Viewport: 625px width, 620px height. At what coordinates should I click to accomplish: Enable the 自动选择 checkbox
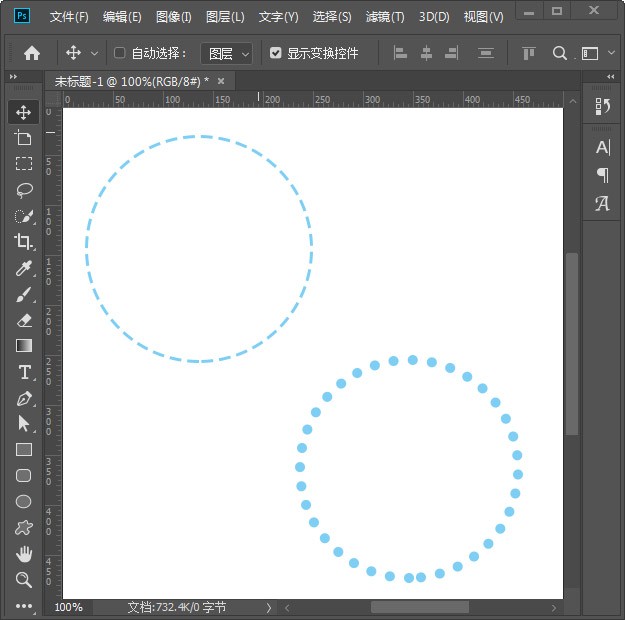pyautogui.click(x=119, y=53)
